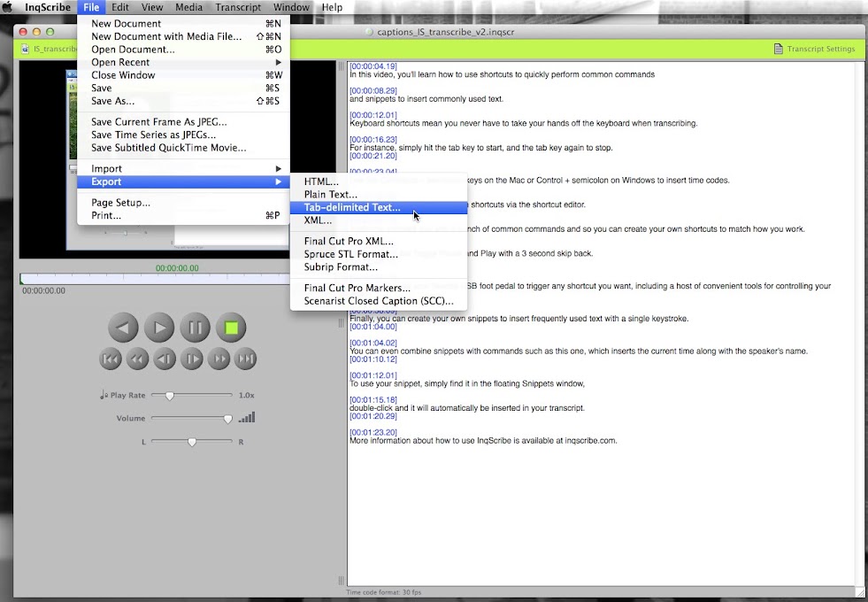Expand the Import submenu
868x602 pixels.
pos(183,169)
